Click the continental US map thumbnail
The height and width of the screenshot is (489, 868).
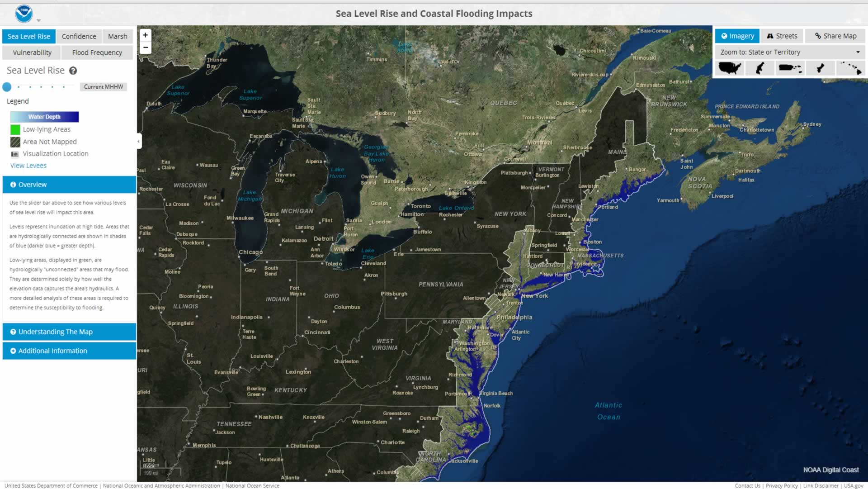[x=730, y=67]
